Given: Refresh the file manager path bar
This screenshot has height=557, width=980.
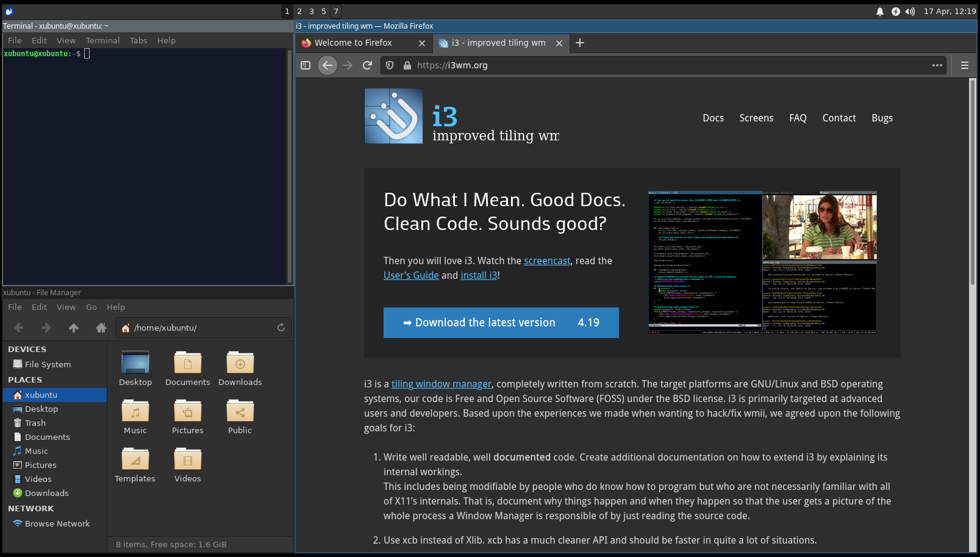Looking at the screenshot, I should [x=281, y=328].
